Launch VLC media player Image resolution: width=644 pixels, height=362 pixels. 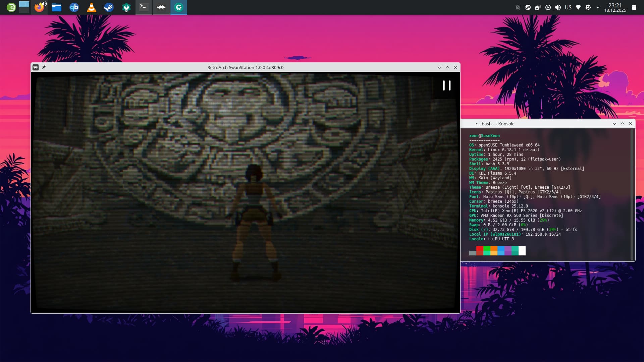pos(92,7)
